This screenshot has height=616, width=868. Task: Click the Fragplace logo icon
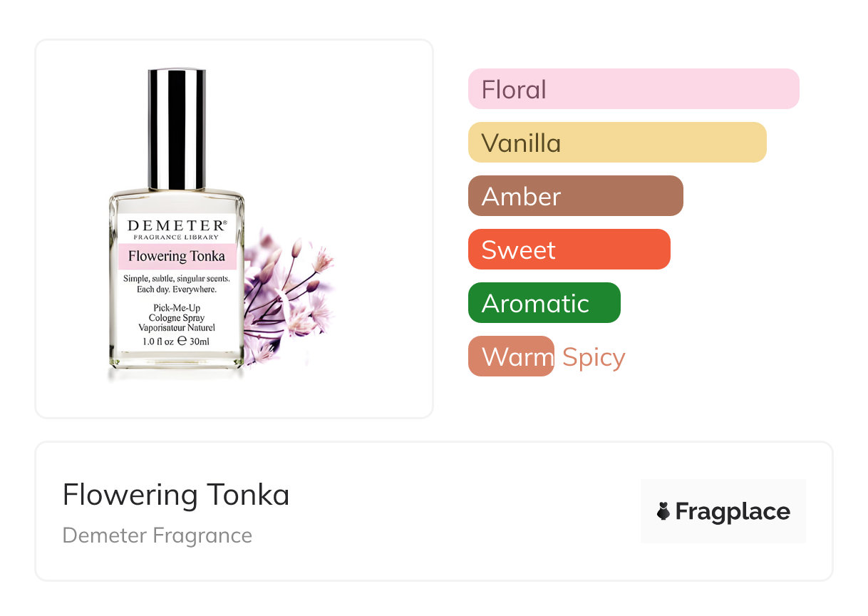[663, 511]
